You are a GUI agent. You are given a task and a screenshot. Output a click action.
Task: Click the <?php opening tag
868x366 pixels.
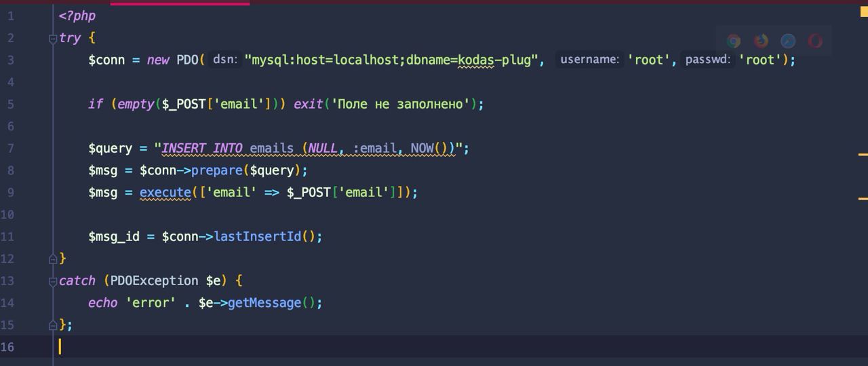click(x=77, y=16)
